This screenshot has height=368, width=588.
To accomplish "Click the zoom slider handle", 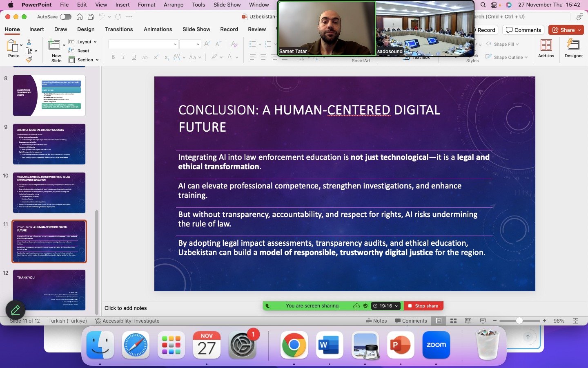I will point(519,321).
